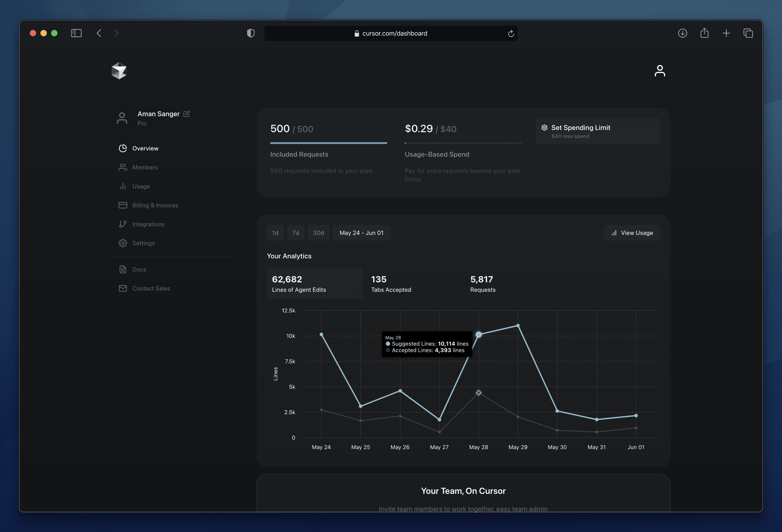Screen dimensions: 782x532
Task: Open the user profile icon at top right
Action: coord(660,71)
